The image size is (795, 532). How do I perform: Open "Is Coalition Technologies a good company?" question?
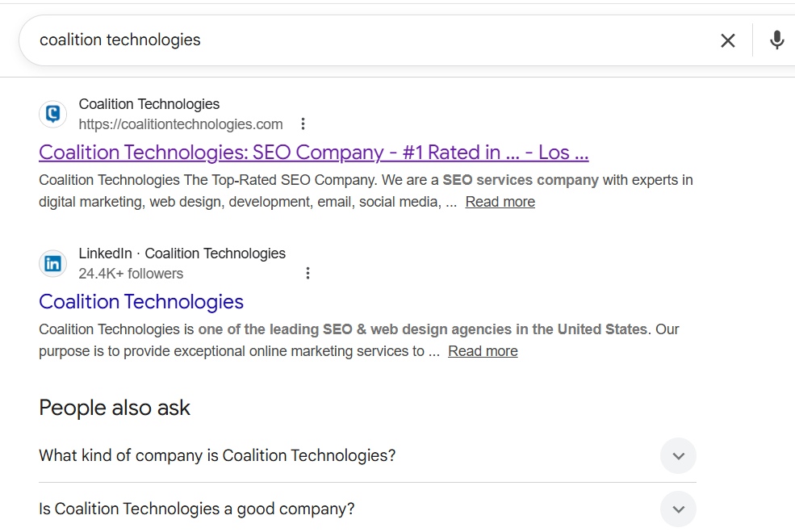click(x=197, y=509)
